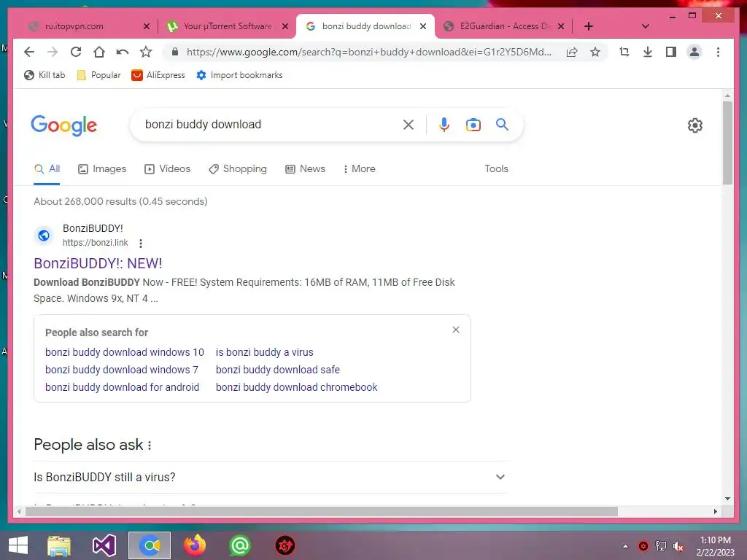
Task: Launch Visual Studio from taskbar
Action: click(104, 545)
